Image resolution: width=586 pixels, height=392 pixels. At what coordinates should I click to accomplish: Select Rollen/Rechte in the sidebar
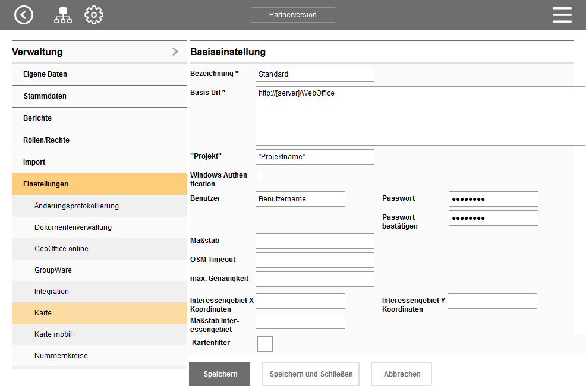(x=99, y=140)
